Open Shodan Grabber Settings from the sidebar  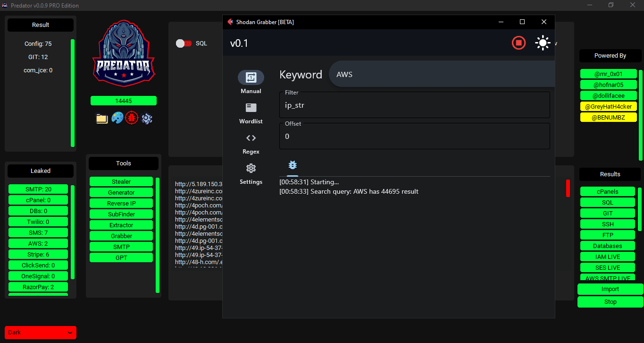(x=251, y=169)
